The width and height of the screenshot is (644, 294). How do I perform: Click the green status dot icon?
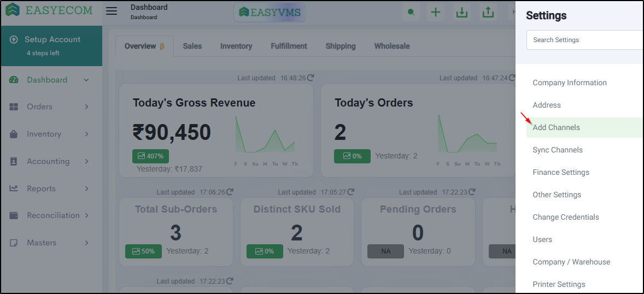click(411, 13)
